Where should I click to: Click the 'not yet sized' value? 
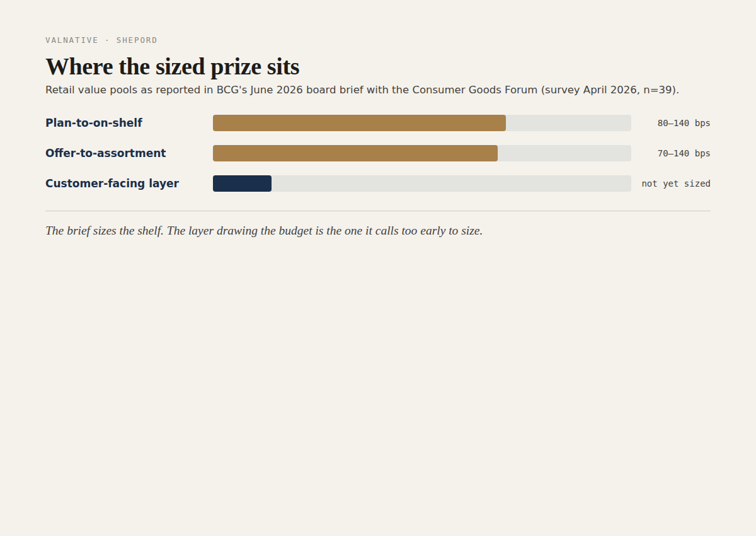(x=676, y=184)
